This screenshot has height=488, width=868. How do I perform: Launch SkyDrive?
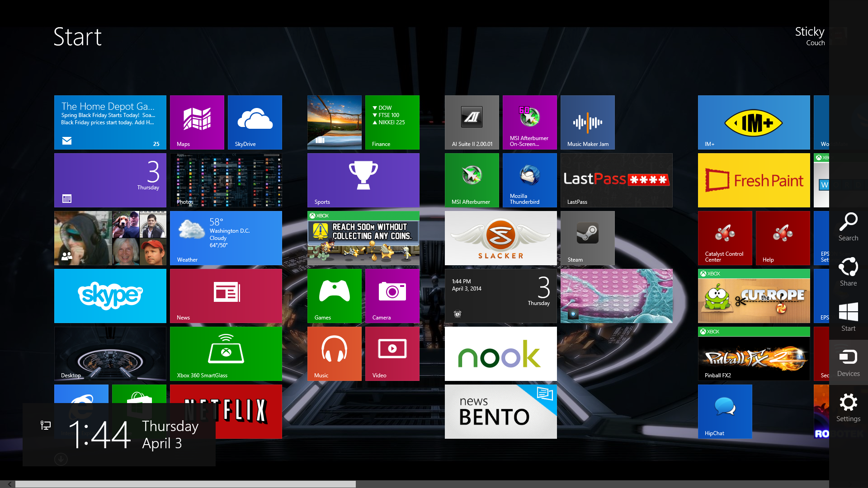255,122
